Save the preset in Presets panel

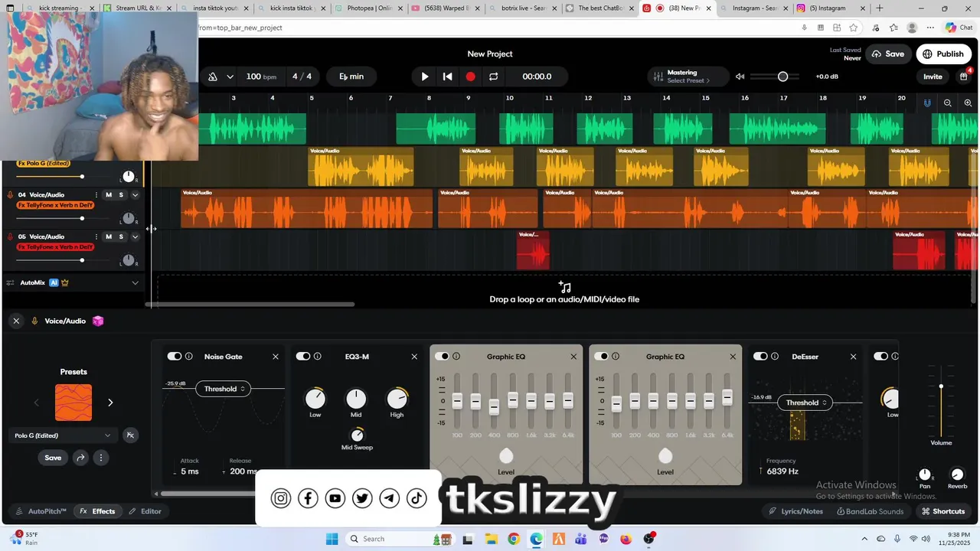(53, 458)
